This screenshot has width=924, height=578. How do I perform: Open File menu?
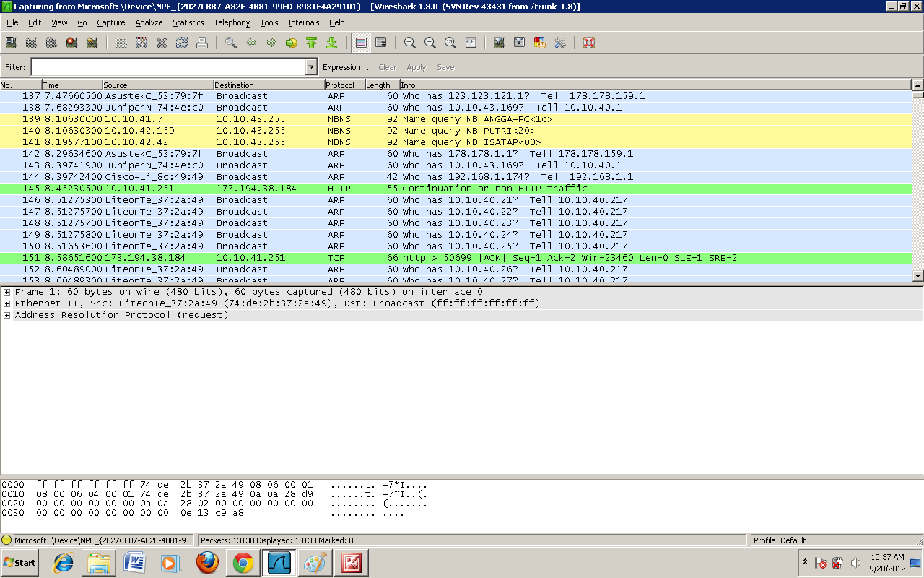point(12,22)
